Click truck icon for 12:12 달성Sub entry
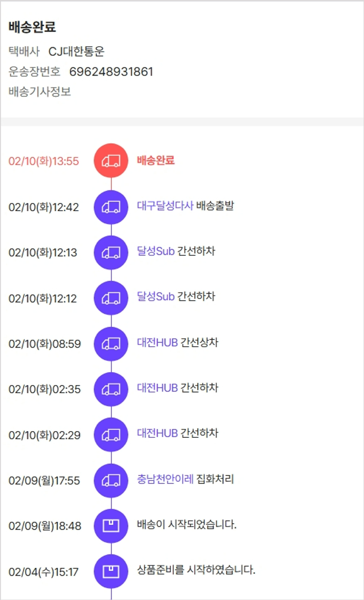This screenshot has height=600, width=364. [x=111, y=298]
